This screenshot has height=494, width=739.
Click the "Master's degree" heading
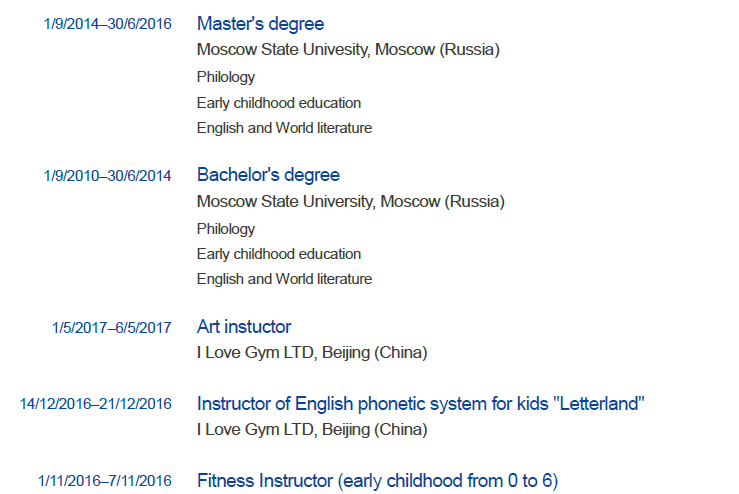(260, 24)
